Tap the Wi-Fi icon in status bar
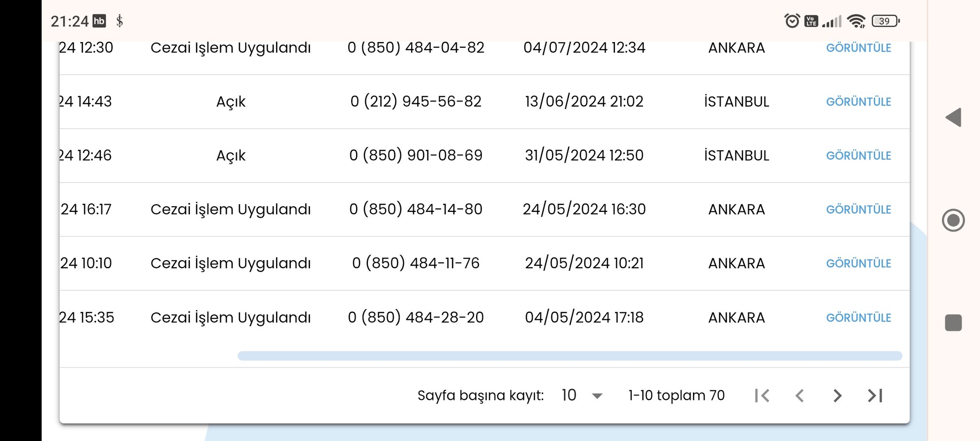The image size is (980, 441). 856,21
